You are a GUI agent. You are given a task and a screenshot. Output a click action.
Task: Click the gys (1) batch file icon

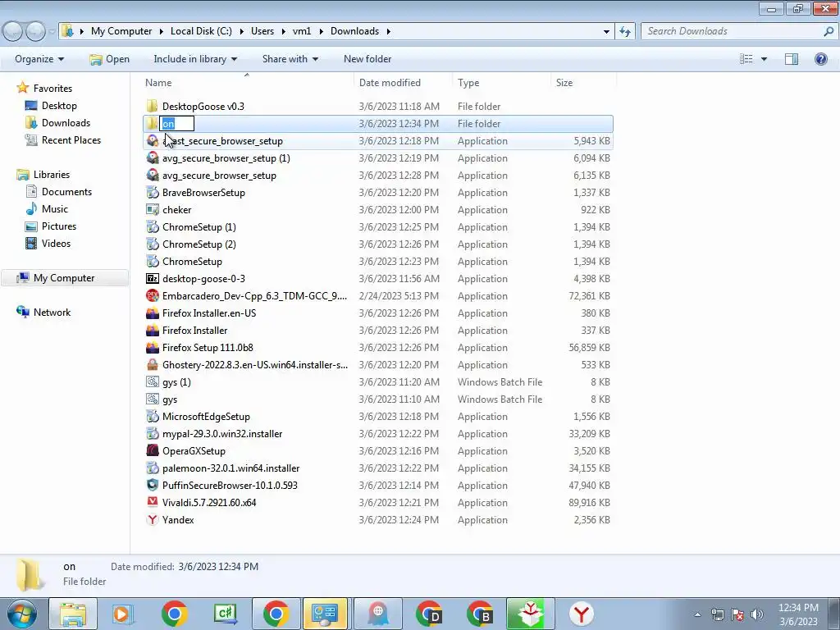click(x=152, y=382)
